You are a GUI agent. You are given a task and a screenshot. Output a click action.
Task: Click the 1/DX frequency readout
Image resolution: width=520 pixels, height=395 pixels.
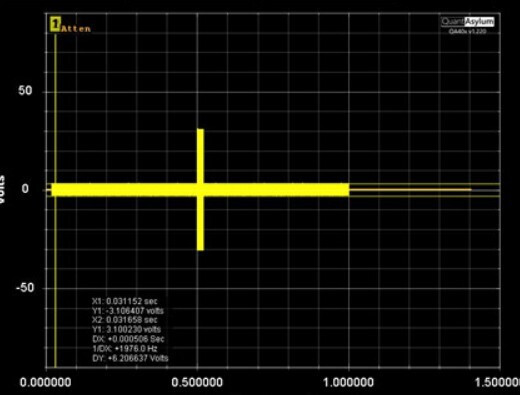pos(125,349)
